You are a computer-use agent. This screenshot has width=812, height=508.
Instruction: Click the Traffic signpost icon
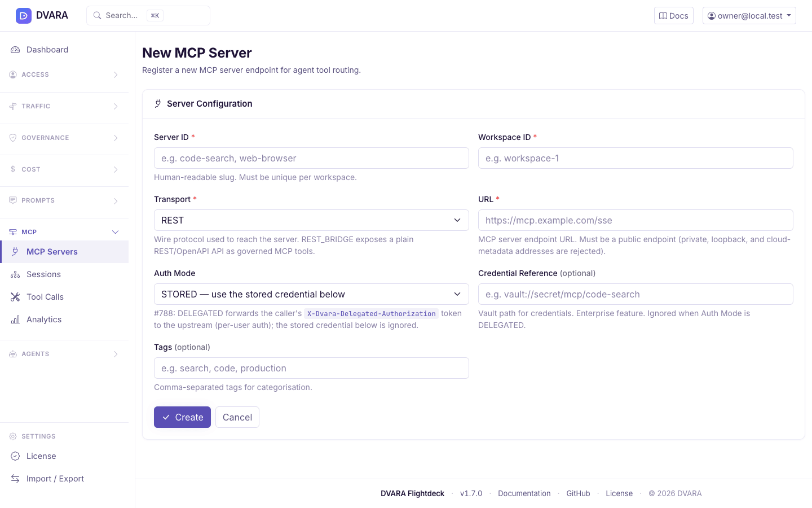click(x=13, y=106)
